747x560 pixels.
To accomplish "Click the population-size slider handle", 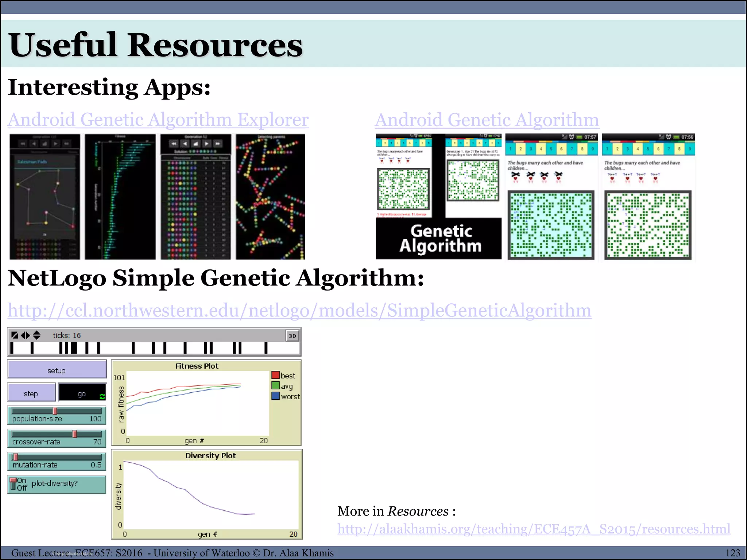I will (x=55, y=411).
